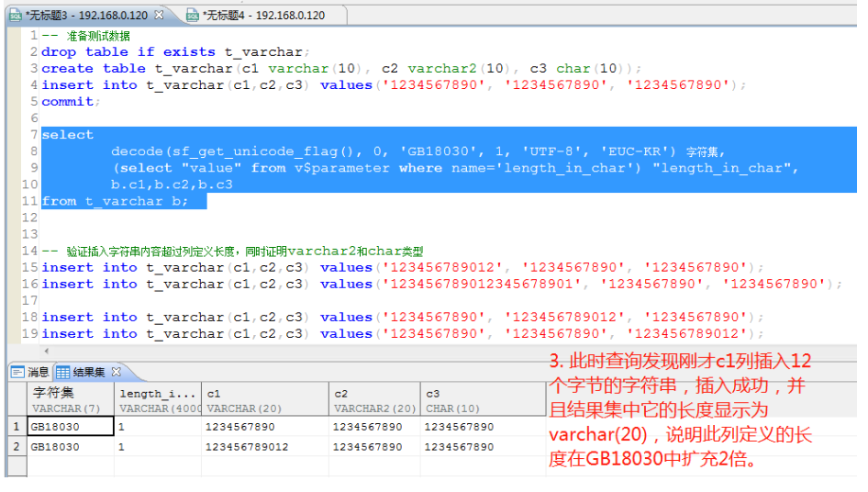Click the insert statement on line 19

pos(403,334)
